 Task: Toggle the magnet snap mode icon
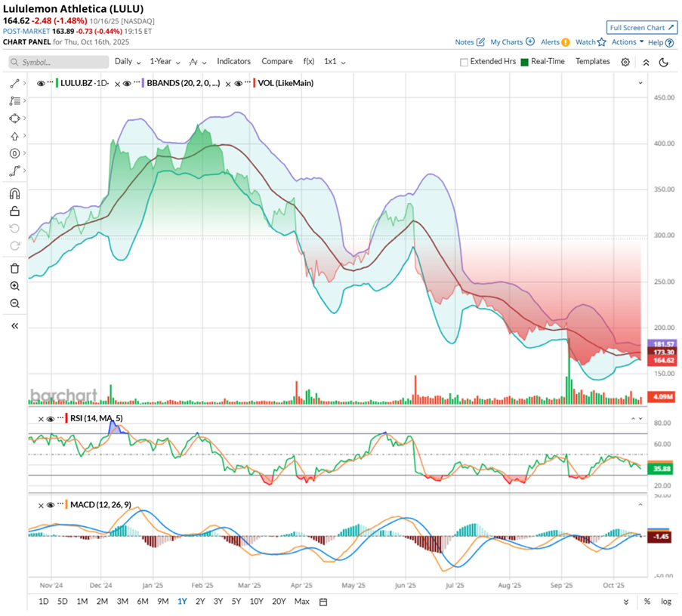click(14, 193)
